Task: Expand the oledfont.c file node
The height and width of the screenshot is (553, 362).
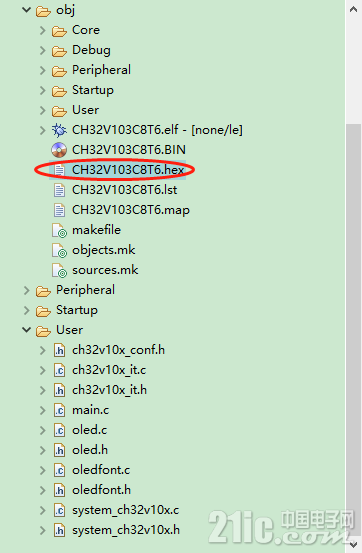Action: coord(43,470)
